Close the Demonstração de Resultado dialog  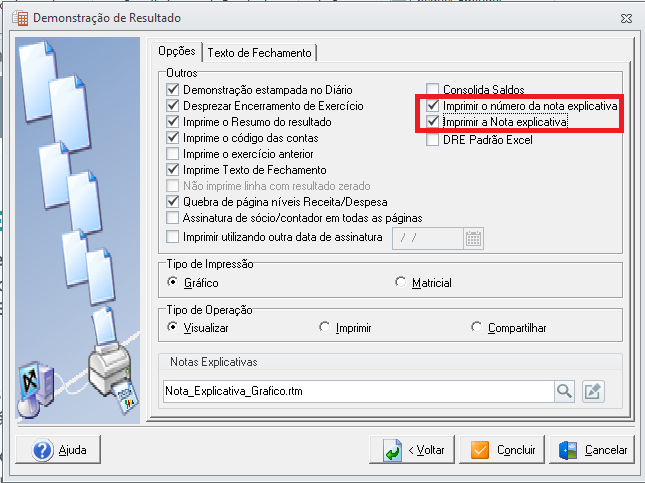(x=626, y=19)
